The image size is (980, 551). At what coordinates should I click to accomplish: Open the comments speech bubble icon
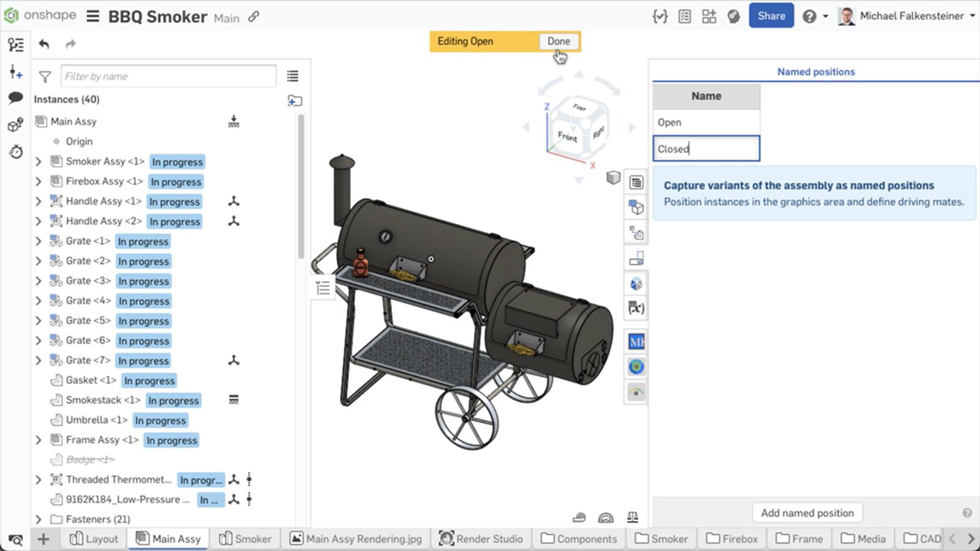click(x=16, y=98)
